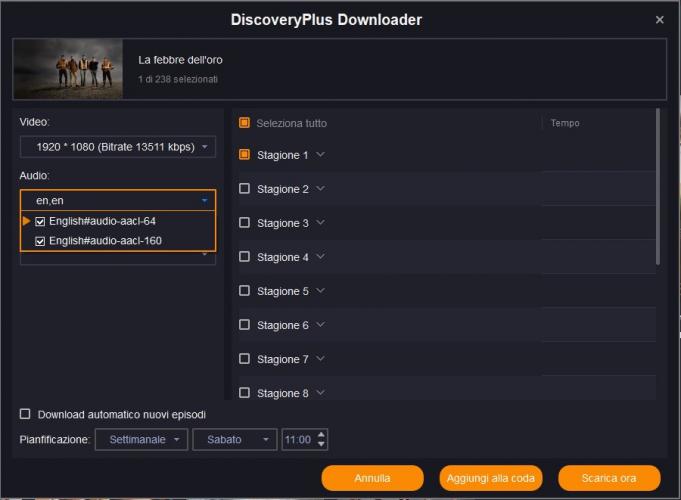The image size is (681, 500).
Task: Click the season list vertical scrollbar
Action: [x=658, y=187]
